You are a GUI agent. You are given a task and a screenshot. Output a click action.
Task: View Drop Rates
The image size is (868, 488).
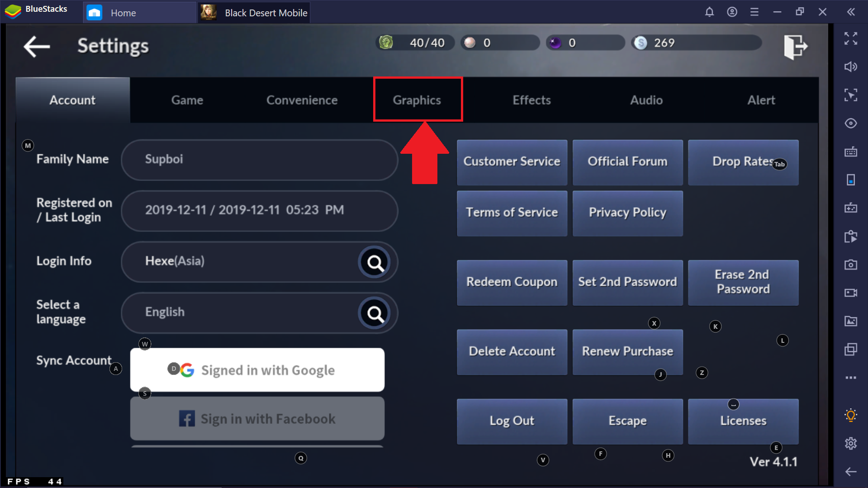[743, 162]
